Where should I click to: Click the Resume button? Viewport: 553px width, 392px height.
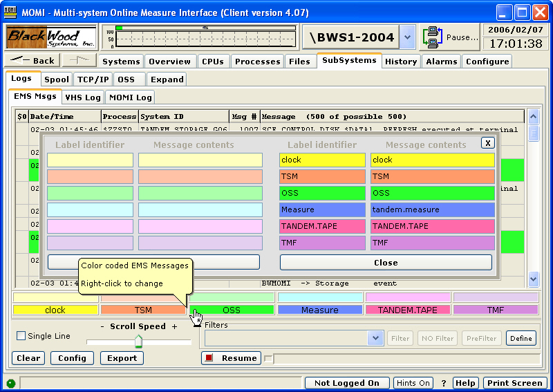point(232,358)
